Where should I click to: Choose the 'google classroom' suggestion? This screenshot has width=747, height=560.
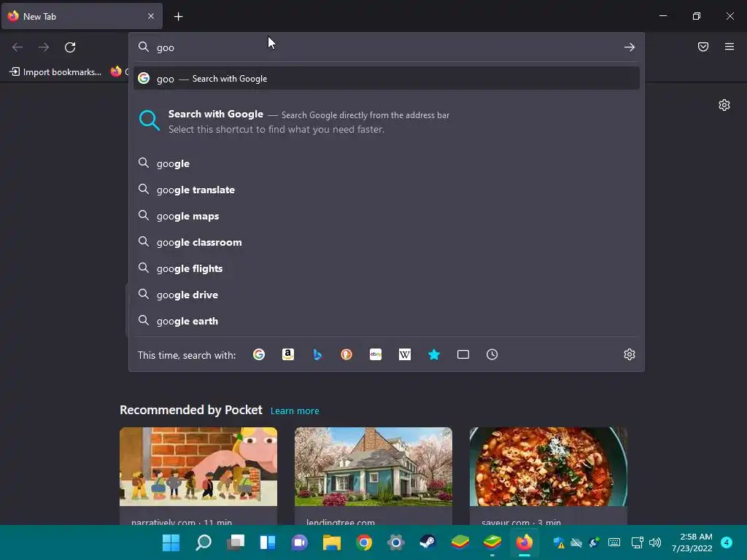pos(387,242)
